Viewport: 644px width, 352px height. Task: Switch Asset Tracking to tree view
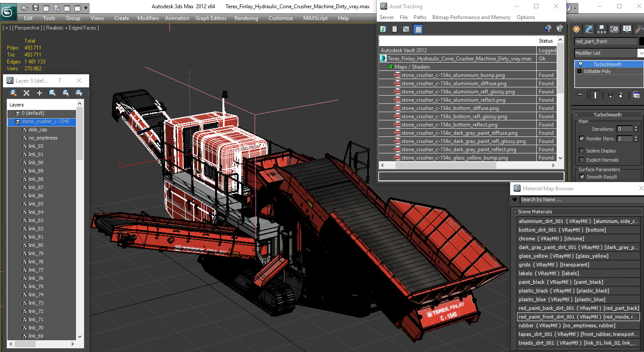click(406, 29)
